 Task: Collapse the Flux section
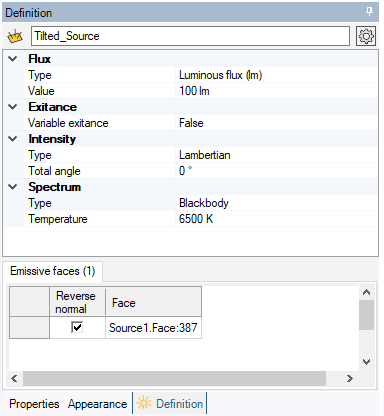pyautogui.click(x=13, y=59)
